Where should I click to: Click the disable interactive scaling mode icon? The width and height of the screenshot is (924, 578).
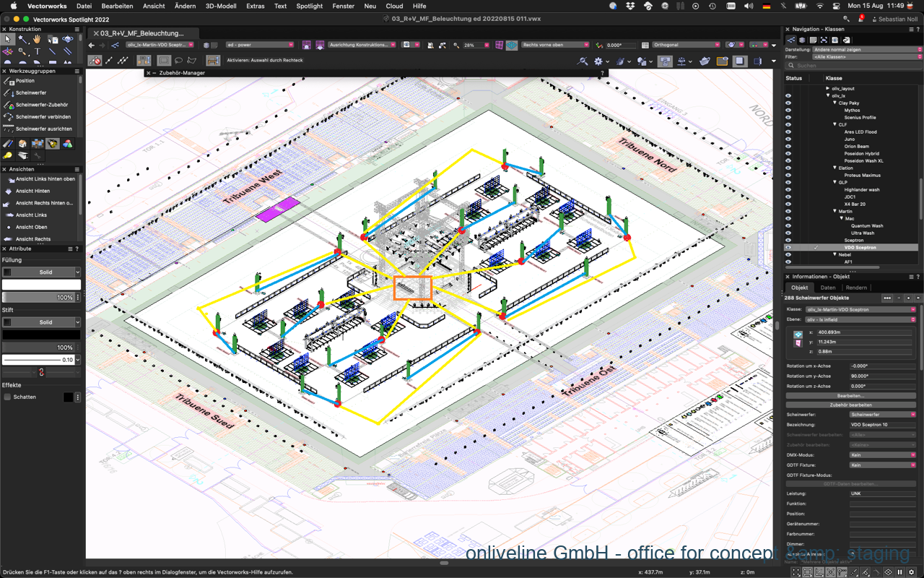pyautogui.click(x=95, y=61)
